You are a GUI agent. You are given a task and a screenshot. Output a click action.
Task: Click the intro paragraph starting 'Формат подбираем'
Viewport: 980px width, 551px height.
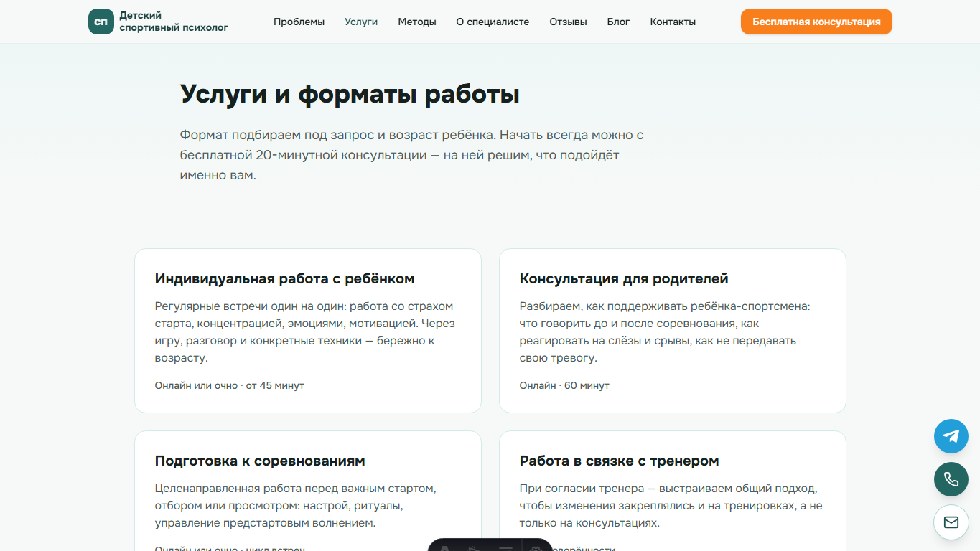pos(411,155)
